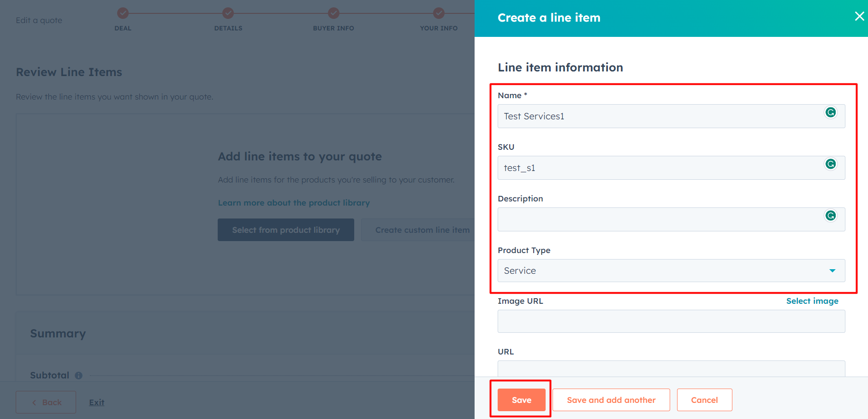
Task: Focus the SKU input field
Action: tap(671, 168)
